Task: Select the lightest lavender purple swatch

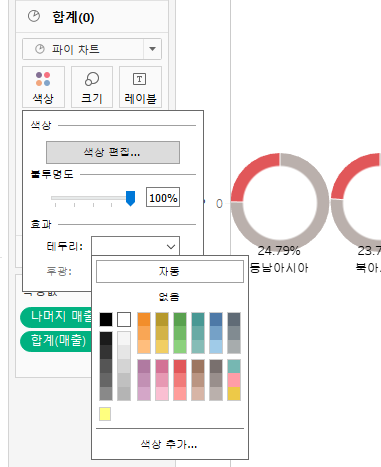Action: point(144,394)
